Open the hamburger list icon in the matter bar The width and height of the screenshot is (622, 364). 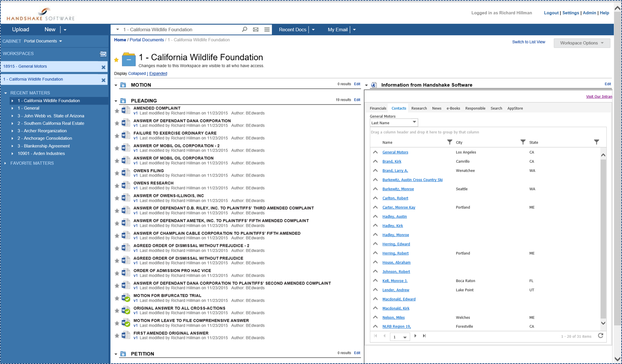(x=267, y=29)
